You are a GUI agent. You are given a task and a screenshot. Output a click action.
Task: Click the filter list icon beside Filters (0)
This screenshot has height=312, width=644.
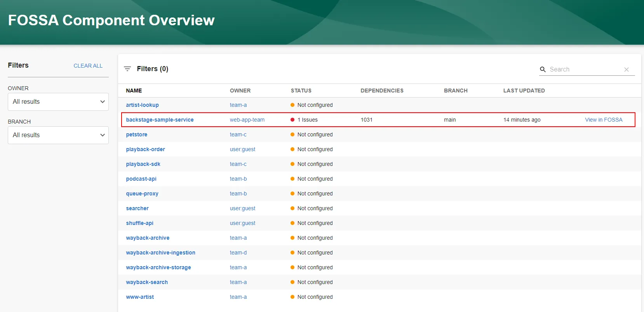(x=127, y=69)
